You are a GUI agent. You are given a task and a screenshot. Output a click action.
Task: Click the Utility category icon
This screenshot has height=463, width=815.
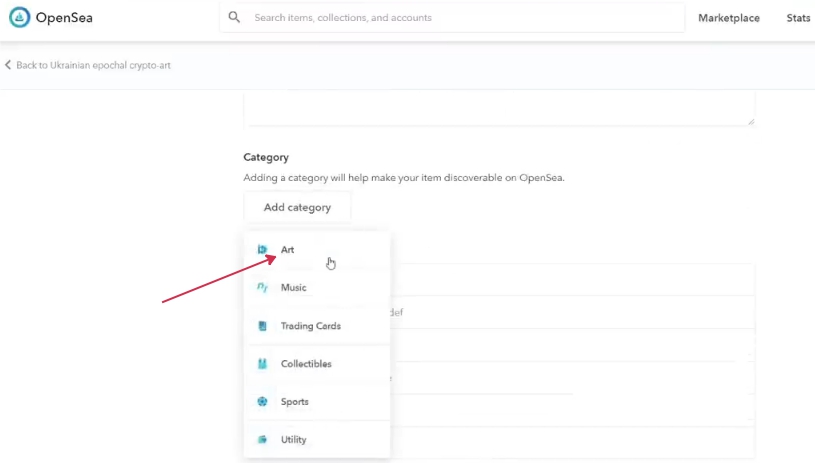point(262,440)
